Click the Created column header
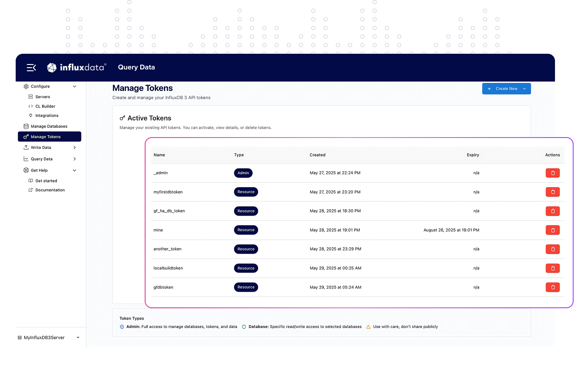This screenshot has width=585, height=392. (x=318, y=155)
